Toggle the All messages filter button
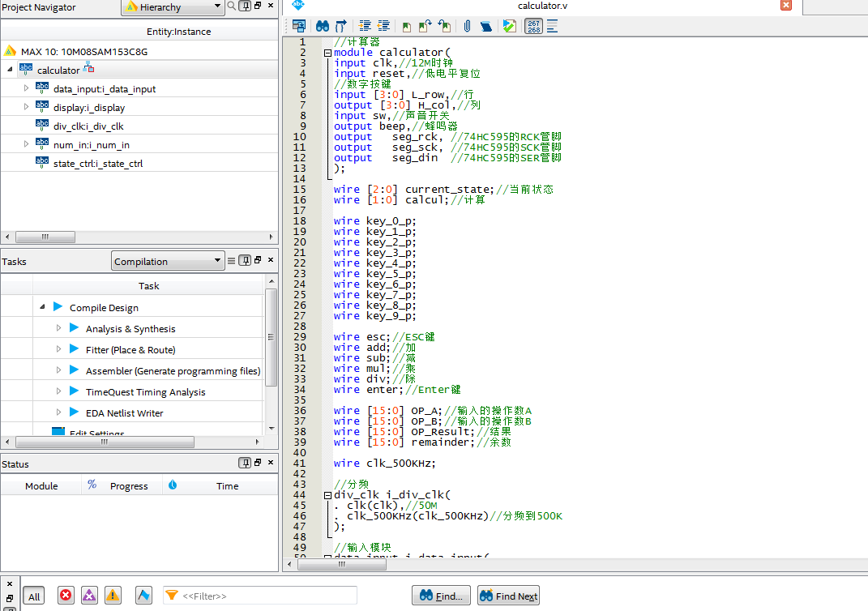Image resolution: width=868 pixels, height=611 pixels. [x=34, y=596]
